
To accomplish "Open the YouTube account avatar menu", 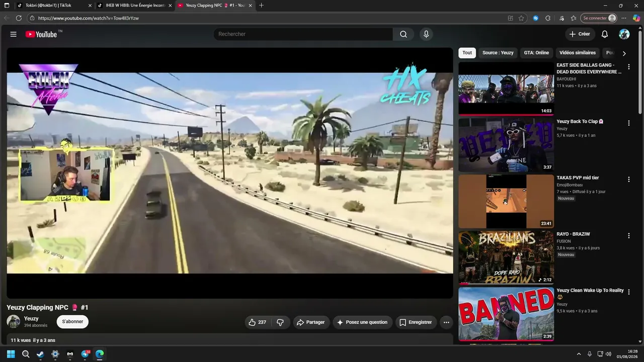I will pos(624,34).
